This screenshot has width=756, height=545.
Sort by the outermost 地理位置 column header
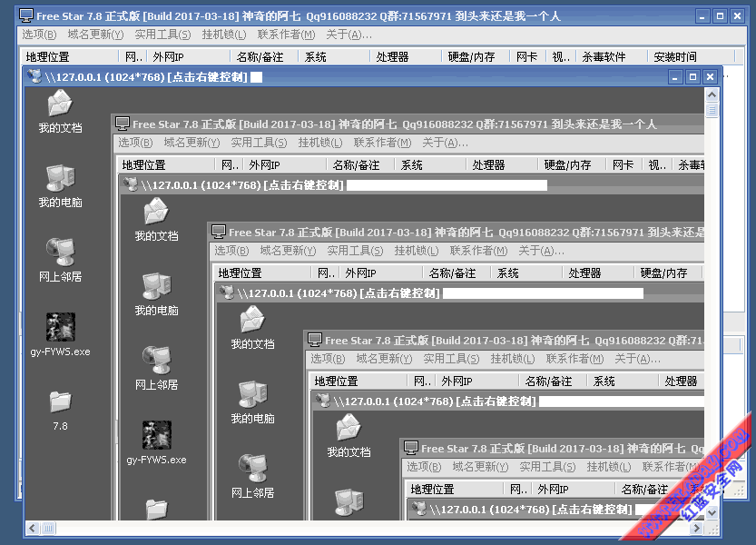[69, 57]
